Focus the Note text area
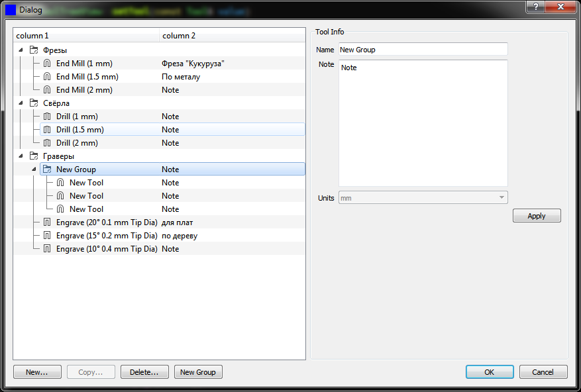Screen dimensions: 581x392 point(423,123)
